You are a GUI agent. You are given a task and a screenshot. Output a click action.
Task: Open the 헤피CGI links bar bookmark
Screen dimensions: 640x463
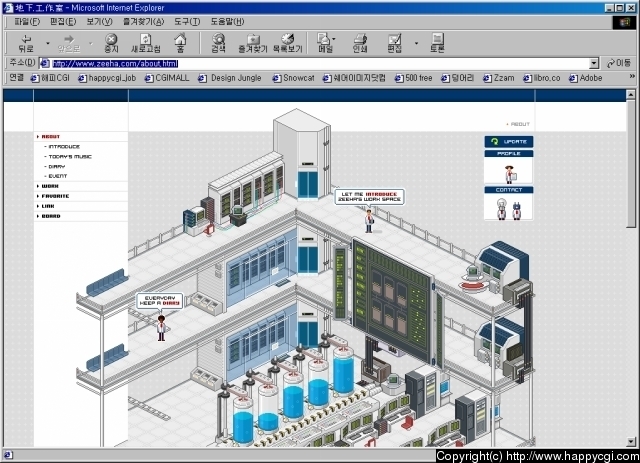coord(50,78)
